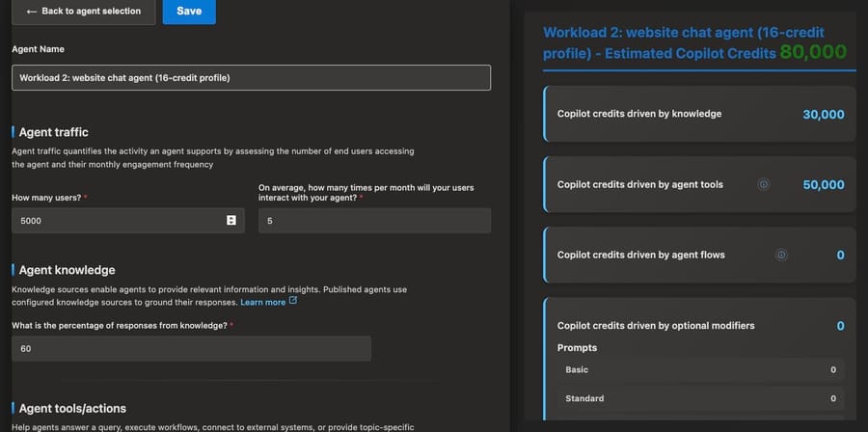The width and height of the screenshot is (868, 432).
Task: Click the Copilot credits driven by knowledge card
Action: tap(700, 114)
